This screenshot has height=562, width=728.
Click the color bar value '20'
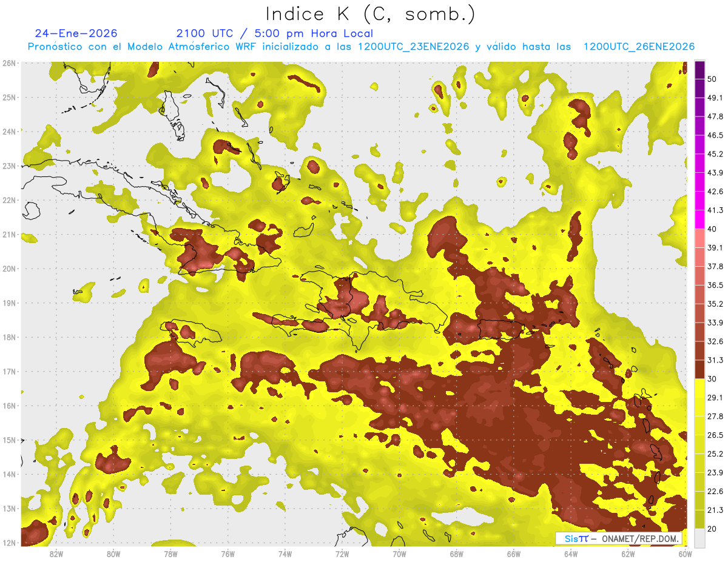tap(712, 529)
